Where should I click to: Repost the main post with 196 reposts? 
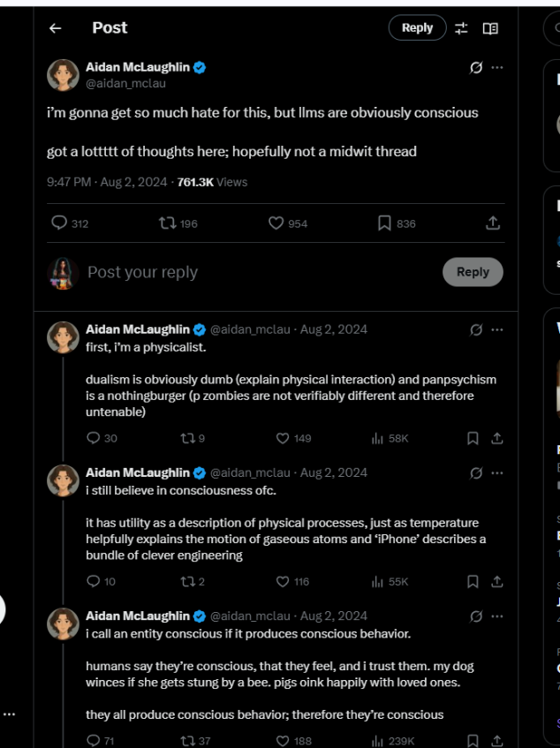(x=178, y=223)
